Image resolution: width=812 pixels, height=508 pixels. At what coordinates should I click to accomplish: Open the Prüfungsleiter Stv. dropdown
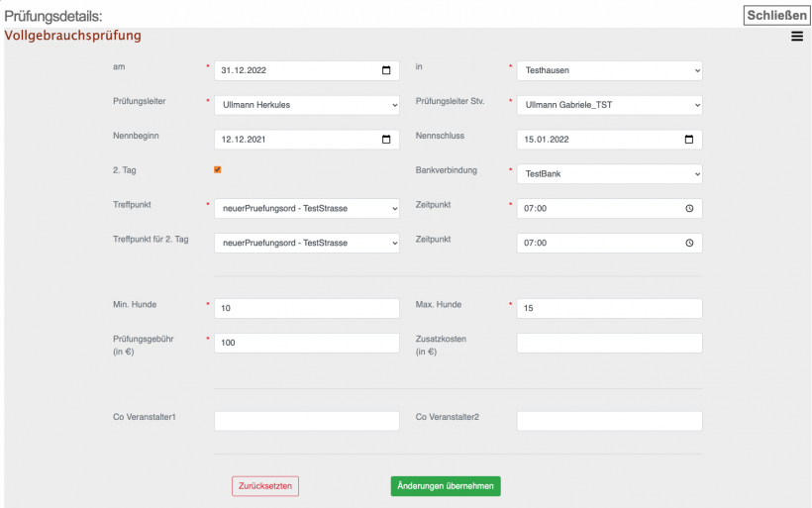pos(609,105)
